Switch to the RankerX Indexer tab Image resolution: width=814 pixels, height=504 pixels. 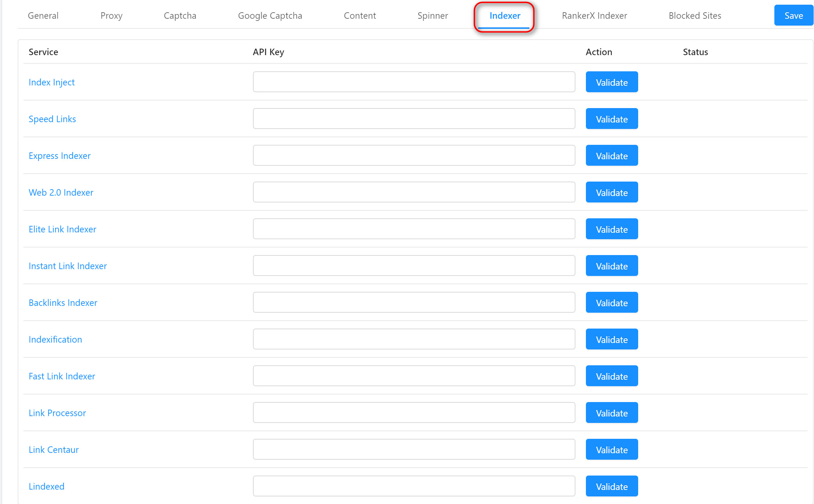point(594,15)
